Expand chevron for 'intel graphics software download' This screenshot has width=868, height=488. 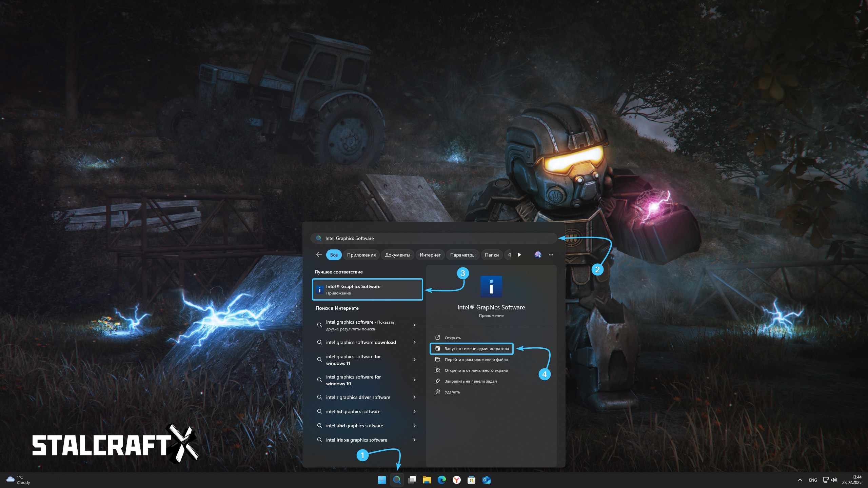(x=414, y=342)
